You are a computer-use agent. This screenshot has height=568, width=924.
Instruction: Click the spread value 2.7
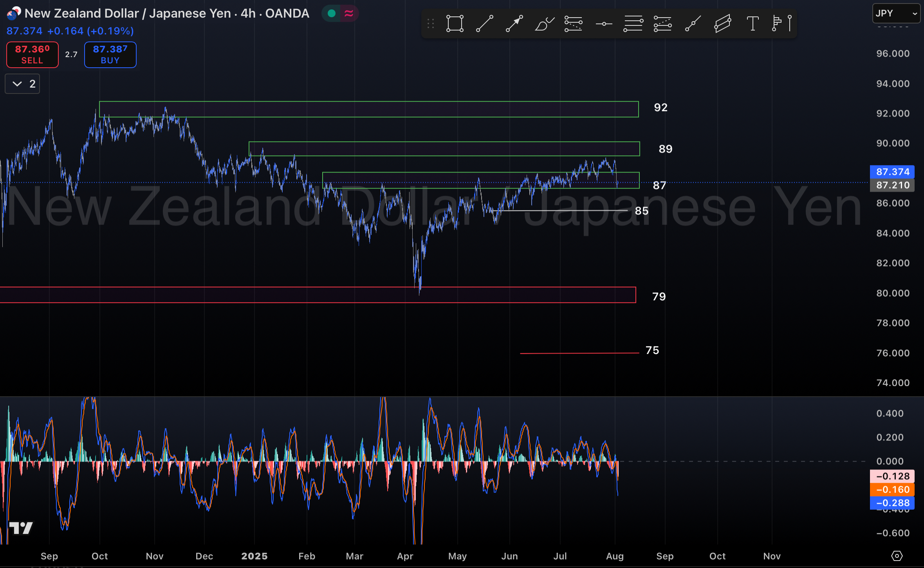tap(71, 55)
